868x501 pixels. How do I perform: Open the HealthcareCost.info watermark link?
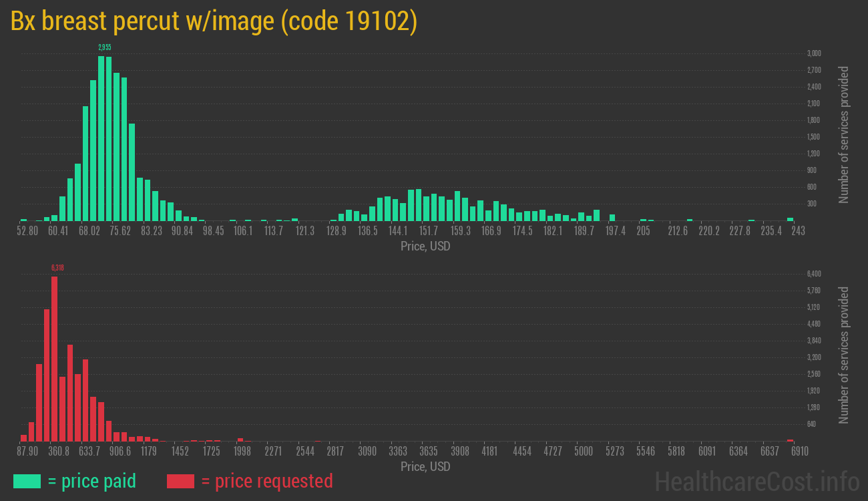pyautogui.click(x=756, y=481)
